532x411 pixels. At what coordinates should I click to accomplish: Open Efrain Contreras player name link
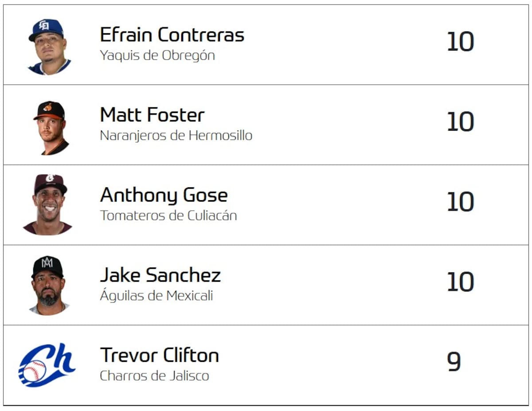(172, 35)
